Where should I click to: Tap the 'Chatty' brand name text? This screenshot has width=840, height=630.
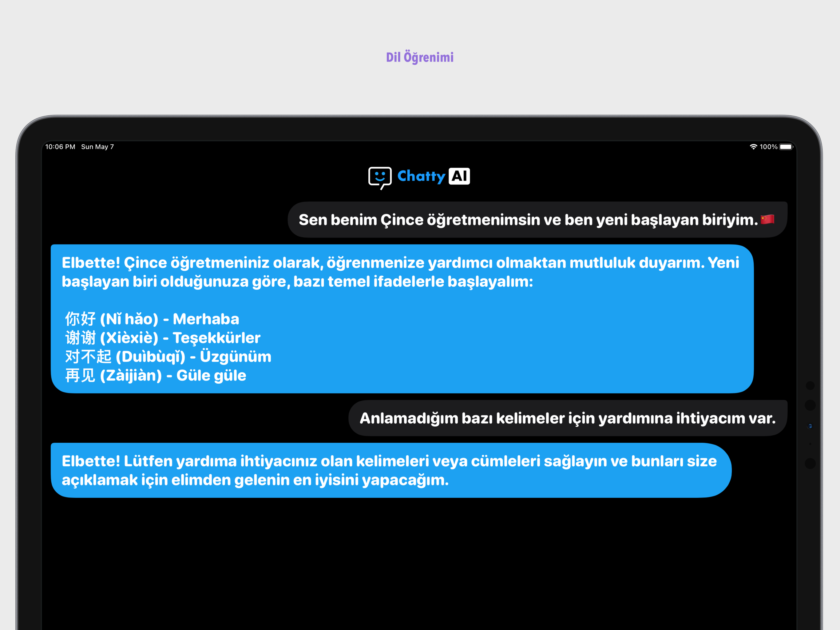coord(421,176)
